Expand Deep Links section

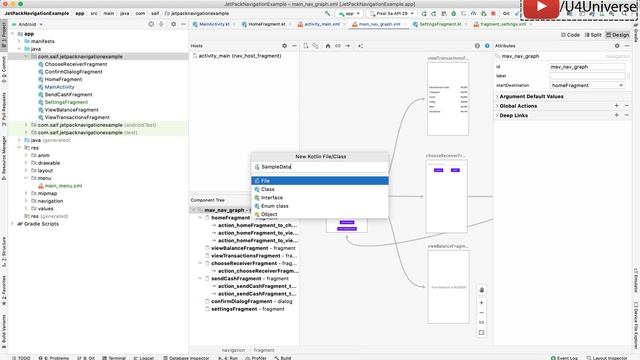point(497,116)
